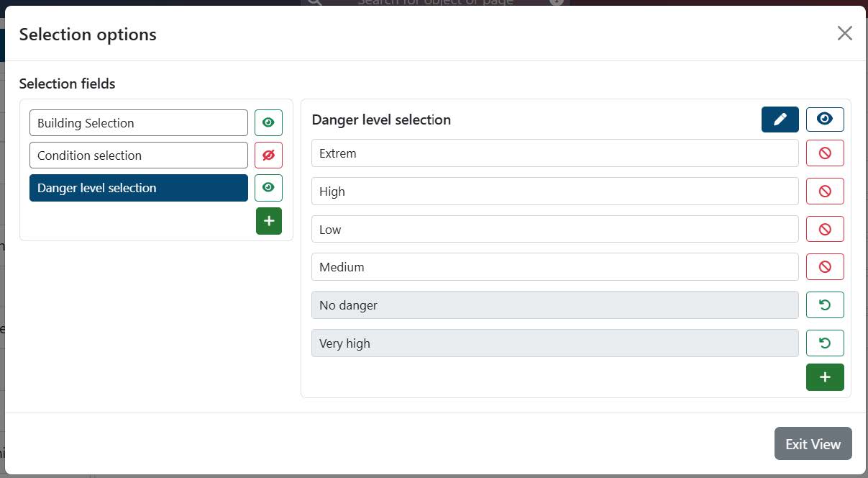Toggle visibility of Building Selection field
The width and height of the screenshot is (868, 478).
tap(268, 123)
